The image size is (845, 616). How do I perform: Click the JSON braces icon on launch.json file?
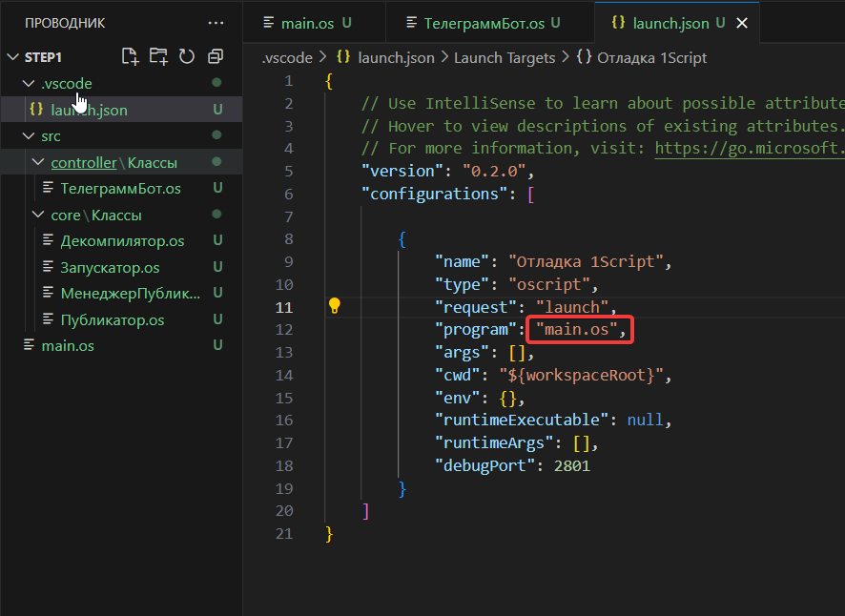coord(36,110)
